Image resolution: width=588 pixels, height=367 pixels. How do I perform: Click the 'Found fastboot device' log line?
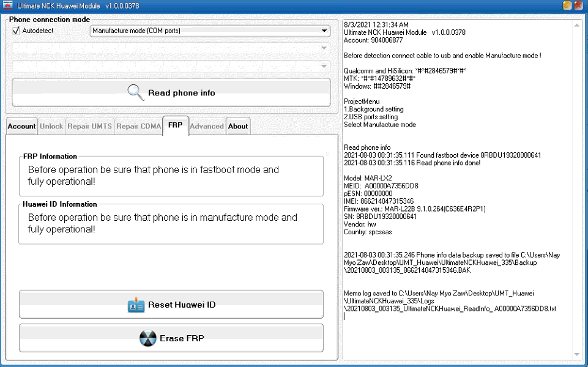tap(442, 155)
